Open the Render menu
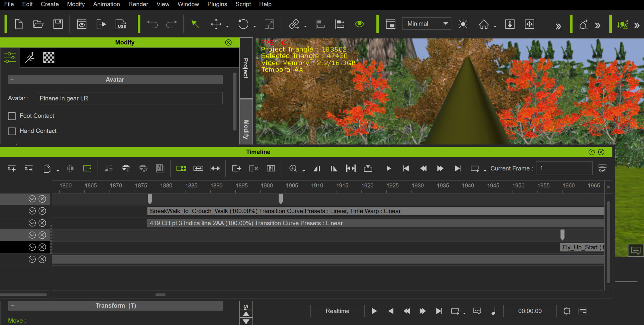The image size is (644, 325). pyautogui.click(x=138, y=4)
